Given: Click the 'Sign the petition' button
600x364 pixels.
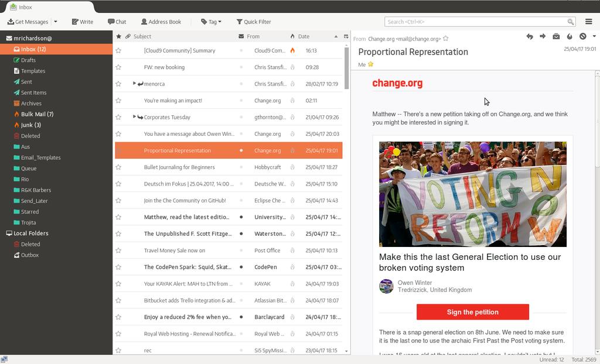Looking at the screenshot, I should tap(472, 312).
